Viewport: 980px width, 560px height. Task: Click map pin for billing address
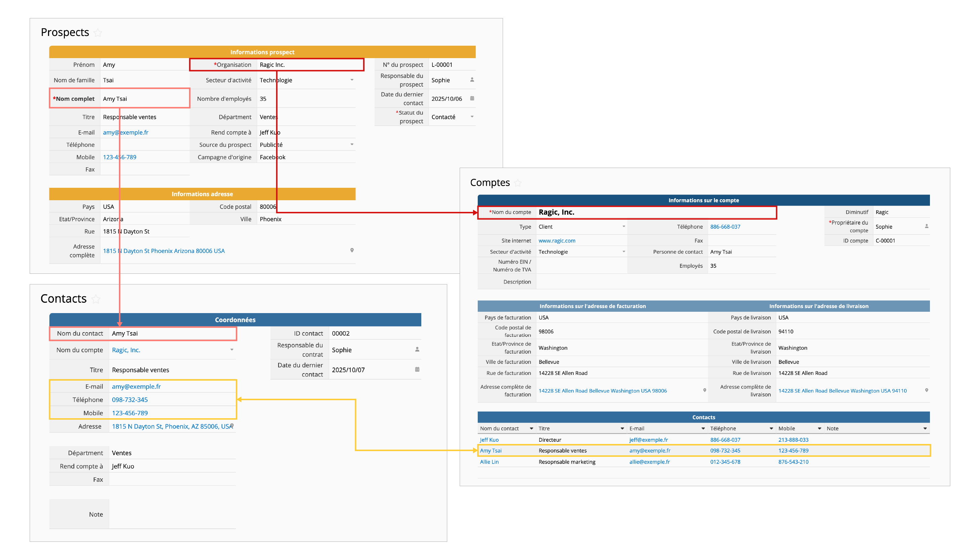tap(704, 390)
